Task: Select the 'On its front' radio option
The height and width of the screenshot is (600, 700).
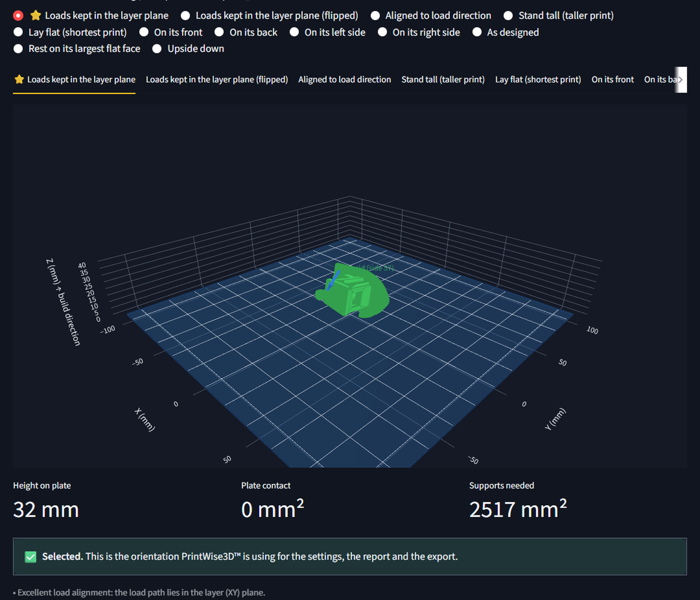Action: tap(144, 32)
